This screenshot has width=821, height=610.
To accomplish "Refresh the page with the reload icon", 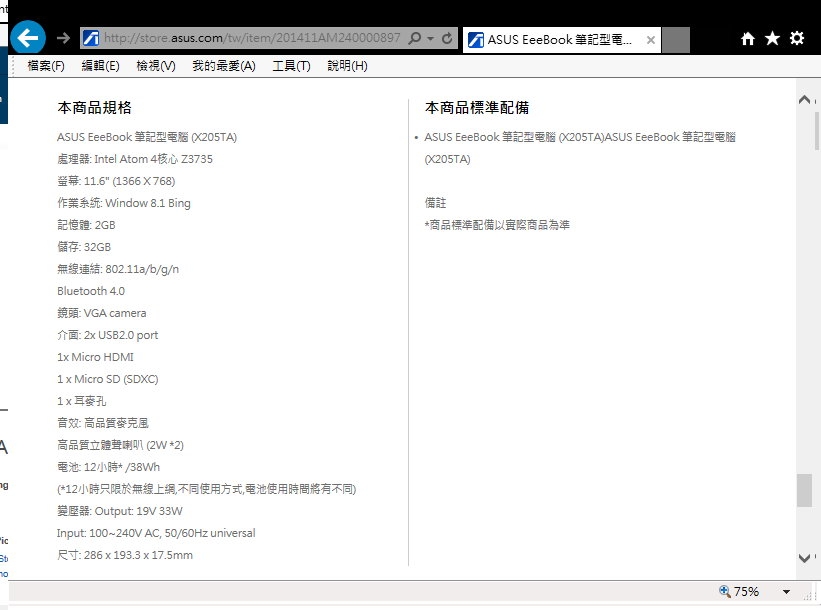I will click(x=447, y=38).
